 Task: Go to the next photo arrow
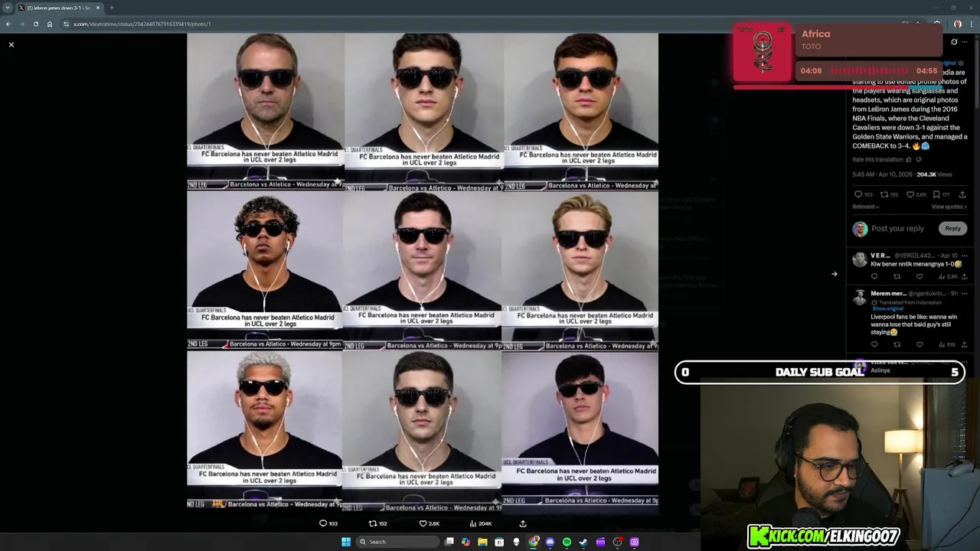(x=834, y=274)
